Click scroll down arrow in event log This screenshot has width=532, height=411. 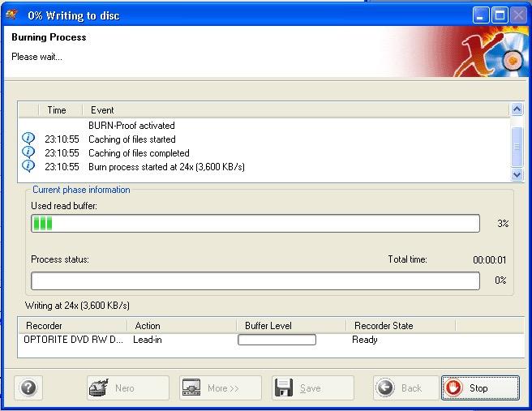(x=517, y=174)
